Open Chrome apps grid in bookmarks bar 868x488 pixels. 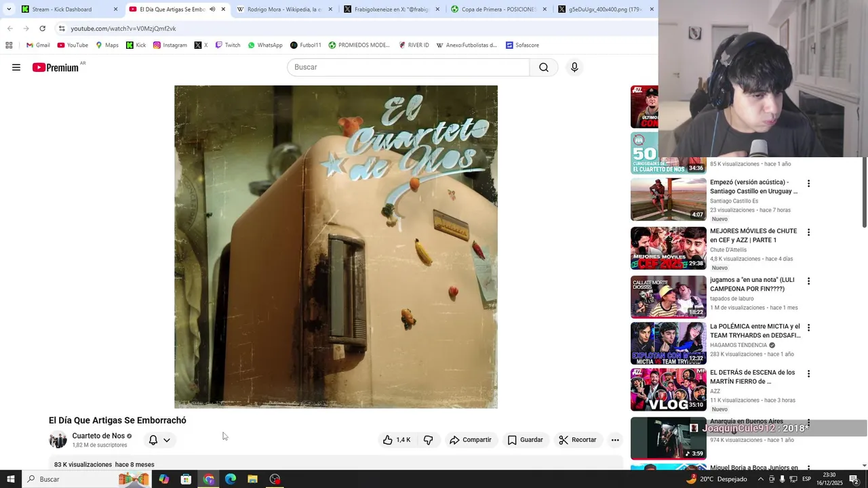[9, 45]
